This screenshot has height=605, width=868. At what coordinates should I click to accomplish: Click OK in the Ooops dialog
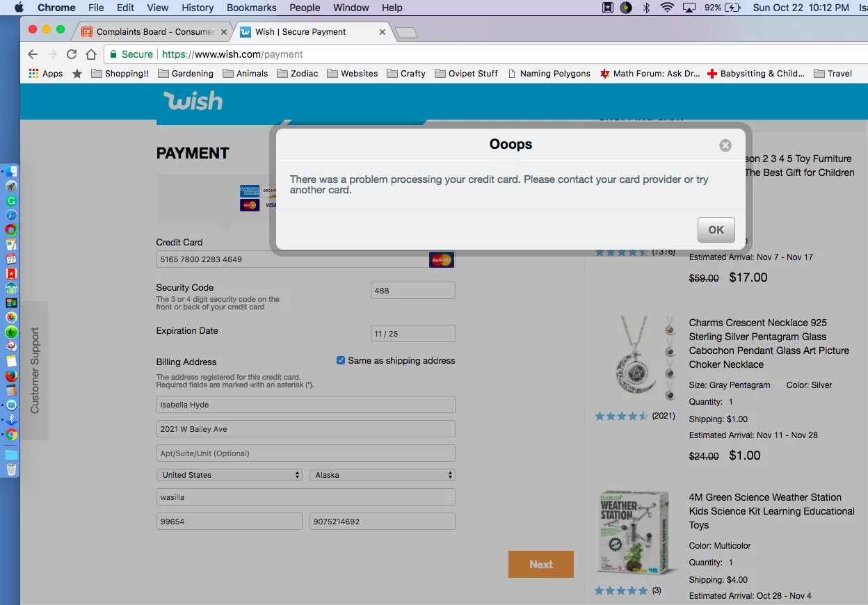click(716, 229)
